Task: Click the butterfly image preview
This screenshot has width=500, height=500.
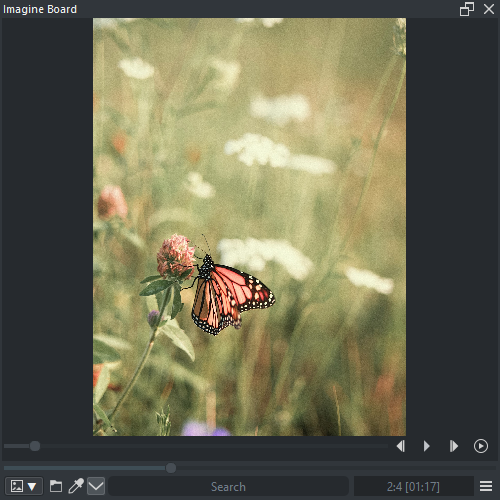Action: pos(249,227)
